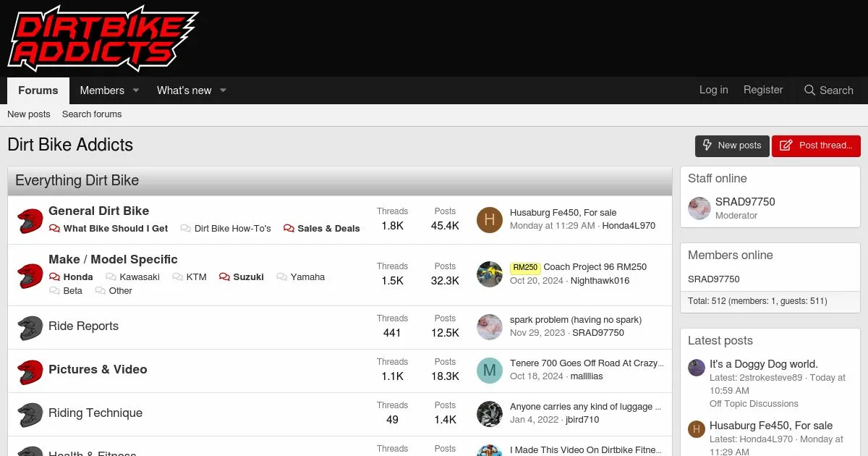Open SRAD97750's avatar under Staff online
The width and height of the screenshot is (868, 456).
click(x=699, y=208)
